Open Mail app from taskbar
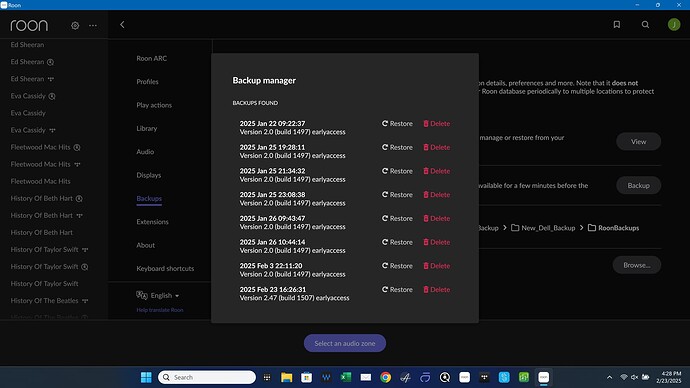The width and height of the screenshot is (690, 388). (x=366, y=377)
